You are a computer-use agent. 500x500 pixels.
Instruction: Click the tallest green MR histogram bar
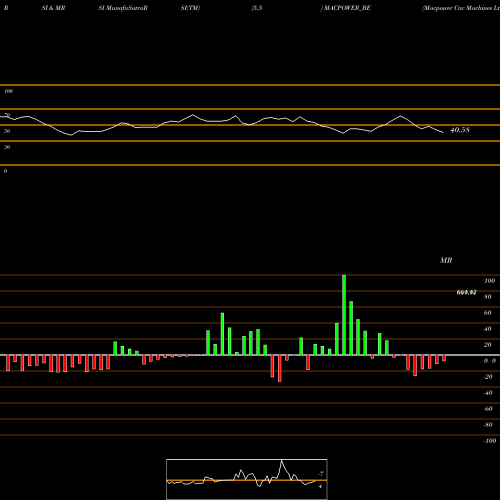[344, 315]
